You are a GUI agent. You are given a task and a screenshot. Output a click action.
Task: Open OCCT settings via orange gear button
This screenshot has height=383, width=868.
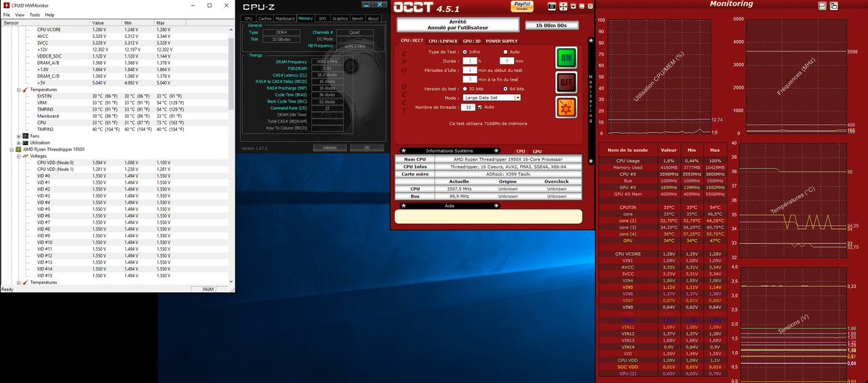tap(566, 107)
